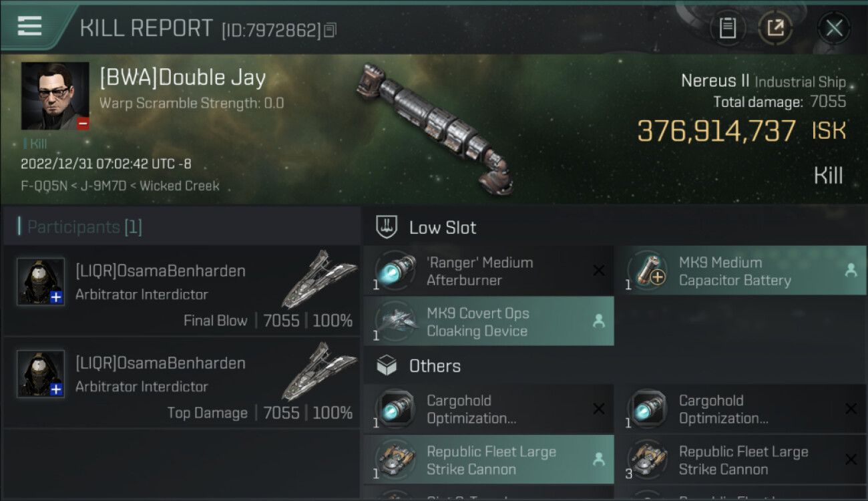868x501 pixels.
Task: Close the kill report window
Action: point(834,28)
